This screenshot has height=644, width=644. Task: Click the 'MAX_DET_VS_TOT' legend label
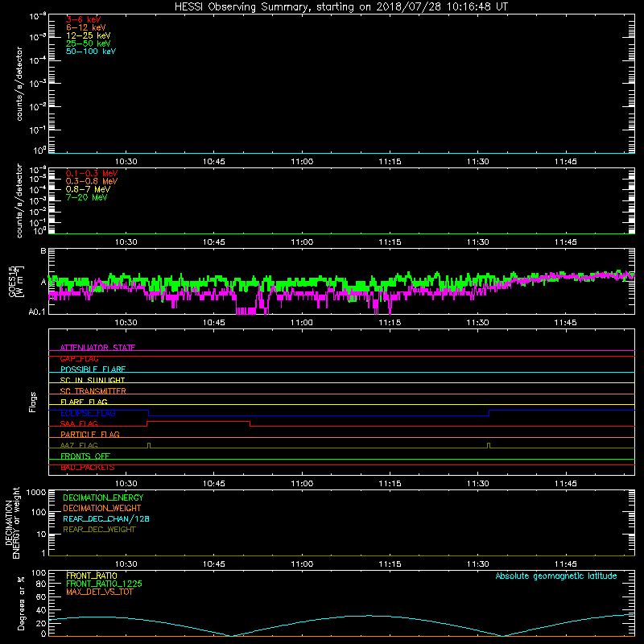pos(100,592)
